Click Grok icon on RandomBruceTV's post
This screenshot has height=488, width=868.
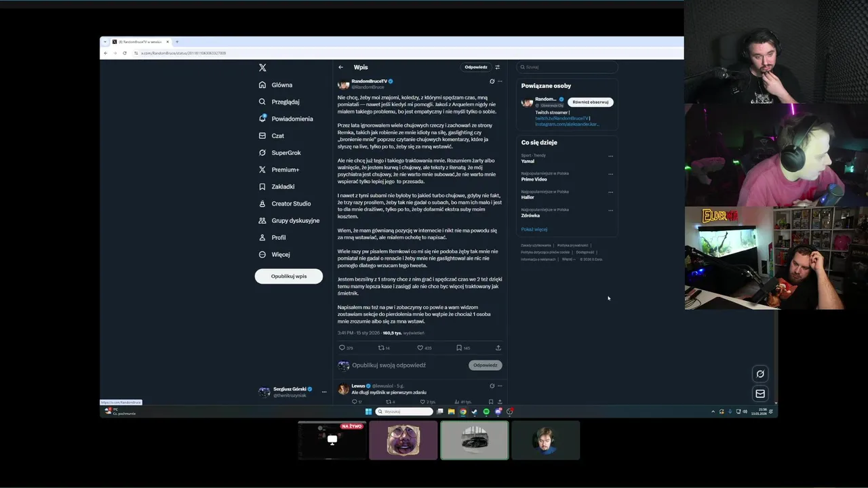click(492, 81)
